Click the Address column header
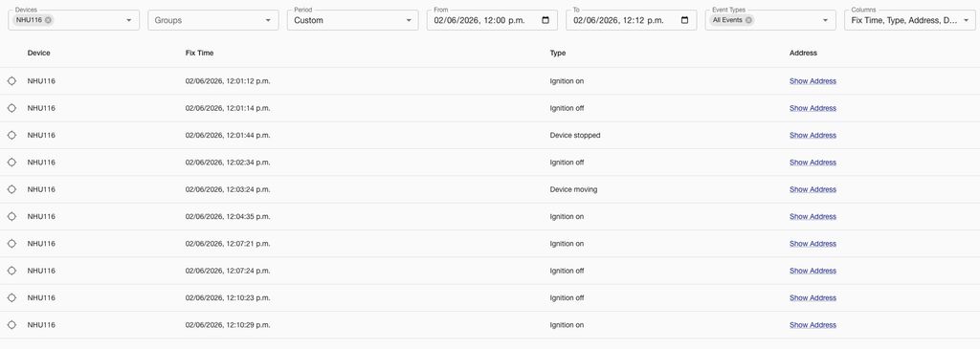The width and height of the screenshot is (980, 349). (803, 54)
